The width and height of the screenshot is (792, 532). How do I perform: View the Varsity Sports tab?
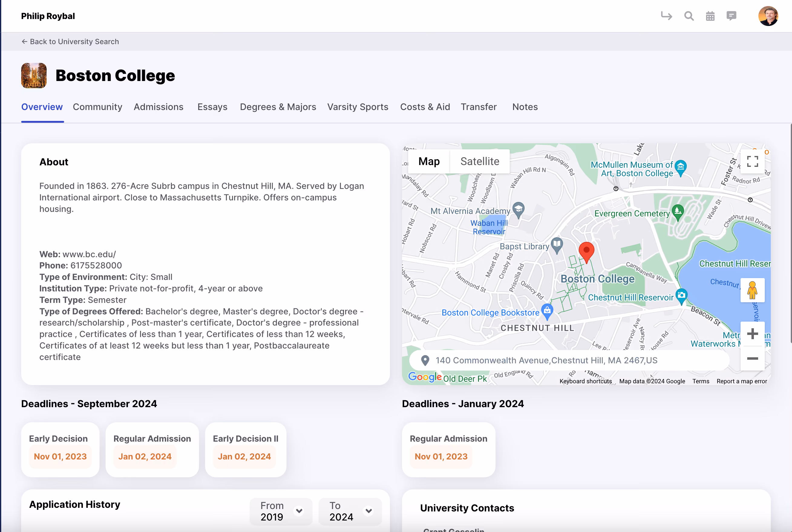[x=358, y=107]
